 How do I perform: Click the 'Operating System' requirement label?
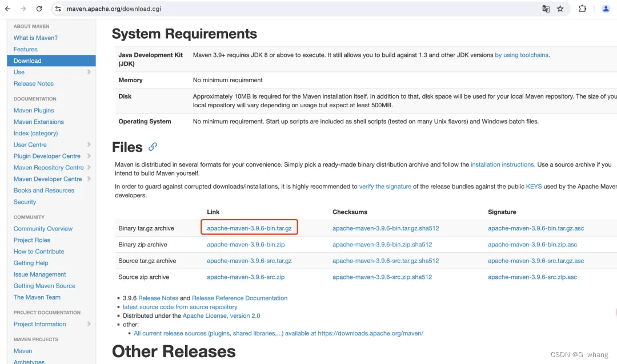[x=145, y=121]
